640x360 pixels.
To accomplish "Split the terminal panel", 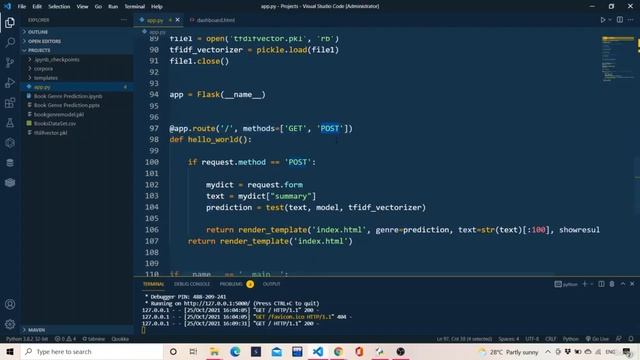I will (601, 284).
